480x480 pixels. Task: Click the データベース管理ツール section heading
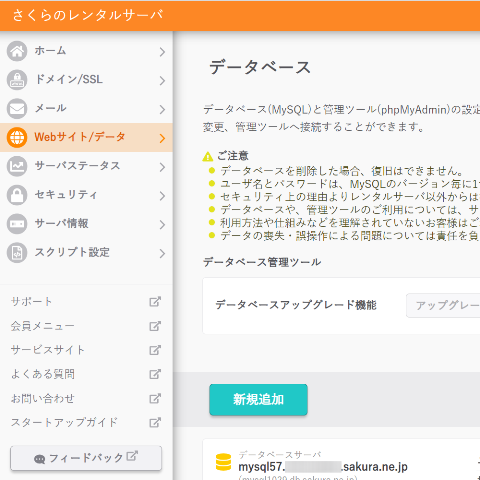pos(262,262)
